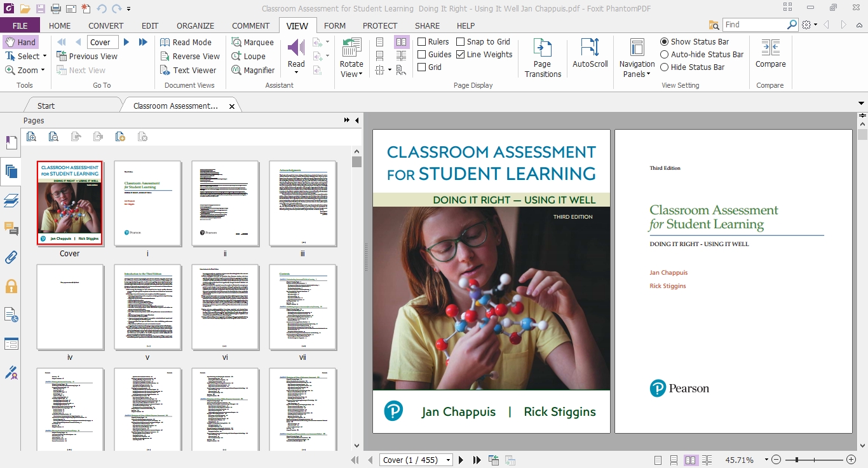This screenshot has width=868, height=468.
Task: Select the Auto-hide Status Bar option
Action: point(665,55)
